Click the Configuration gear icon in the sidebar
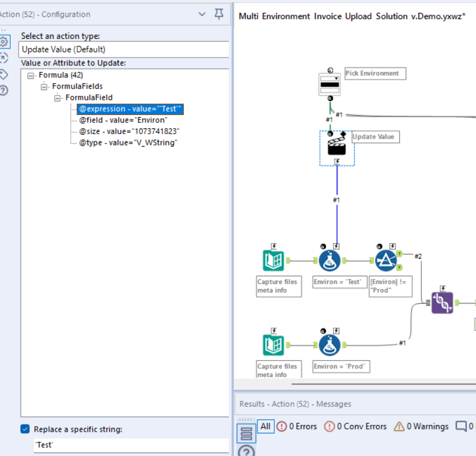Viewport: 476px width, 456px height. 5,41
